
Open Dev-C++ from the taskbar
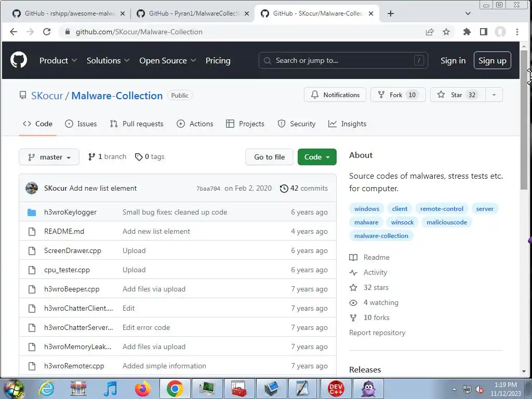click(x=336, y=389)
